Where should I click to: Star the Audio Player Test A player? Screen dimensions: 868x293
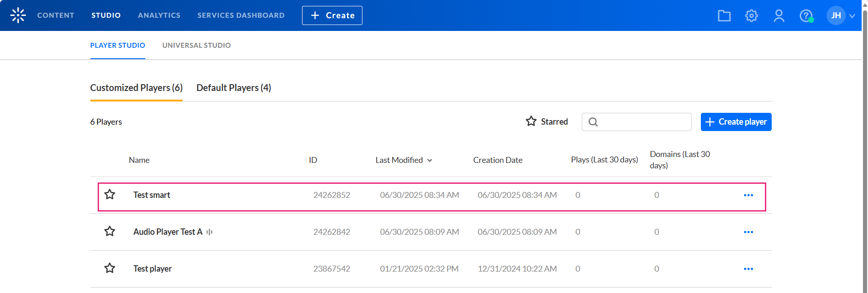[110, 232]
